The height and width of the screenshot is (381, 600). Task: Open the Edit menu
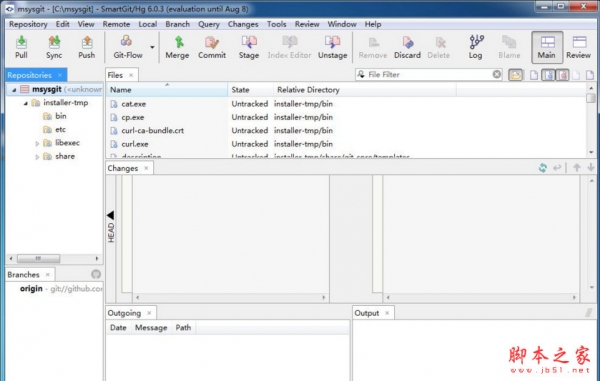point(62,24)
